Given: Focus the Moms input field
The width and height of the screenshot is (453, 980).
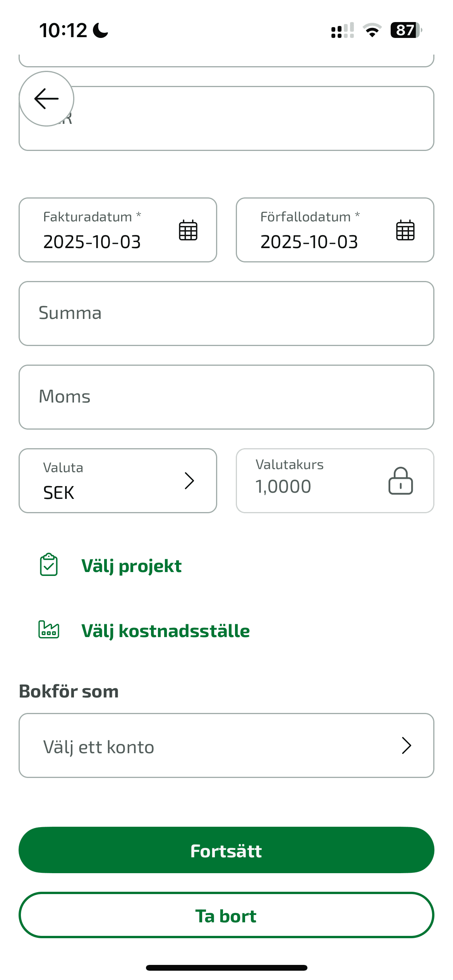Looking at the screenshot, I should click(x=226, y=397).
